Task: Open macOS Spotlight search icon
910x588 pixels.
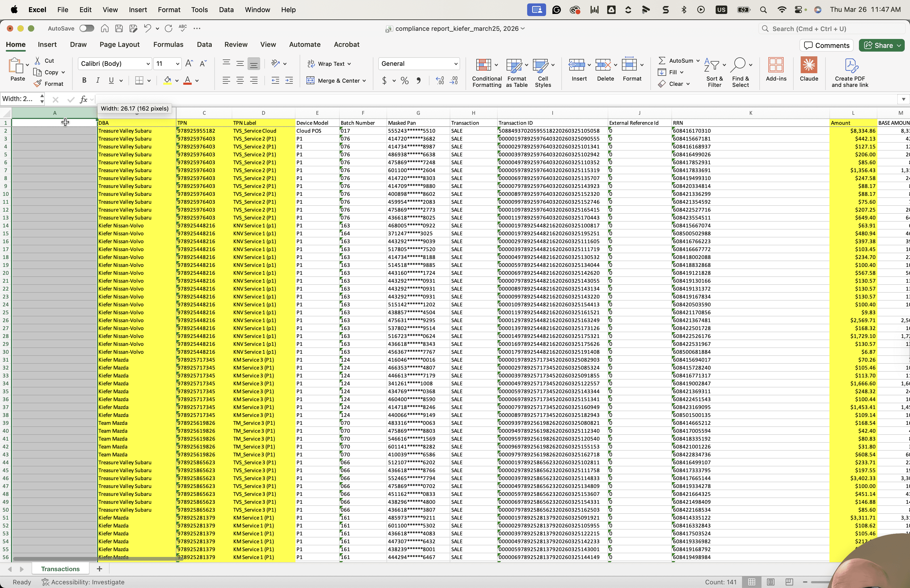Action: click(x=763, y=9)
